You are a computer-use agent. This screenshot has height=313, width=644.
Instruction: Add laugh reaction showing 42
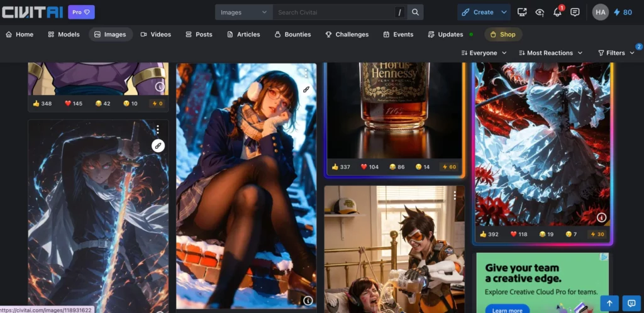coord(103,103)
